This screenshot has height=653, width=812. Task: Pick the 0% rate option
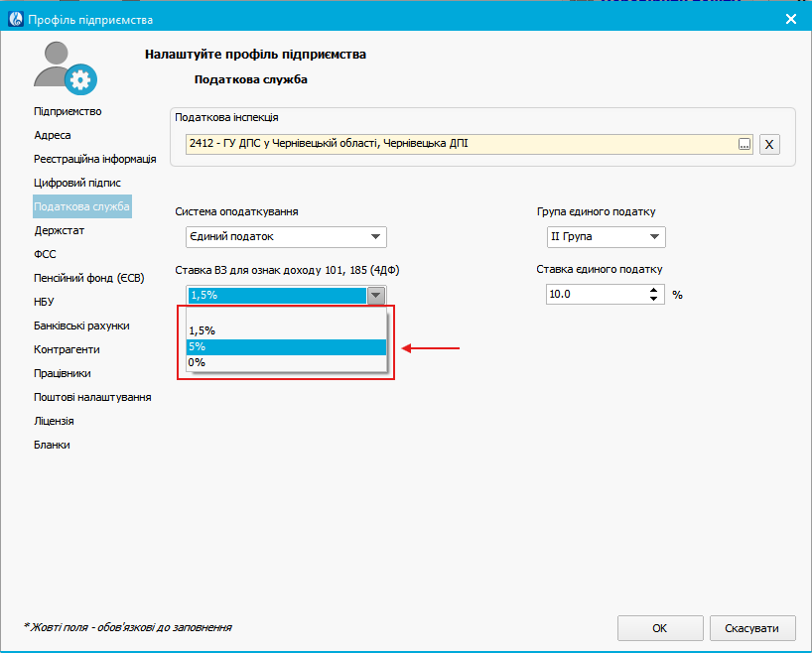coord(286,362)
